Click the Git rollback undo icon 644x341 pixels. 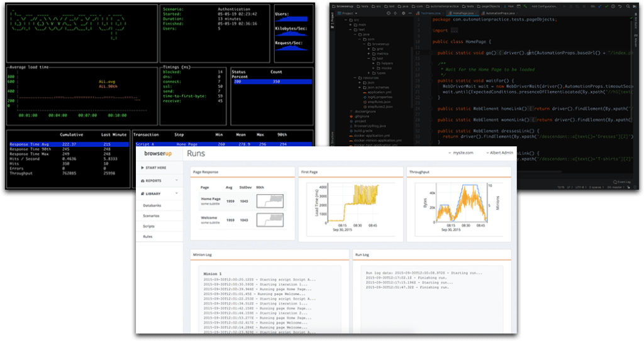(x=619, y=6)
